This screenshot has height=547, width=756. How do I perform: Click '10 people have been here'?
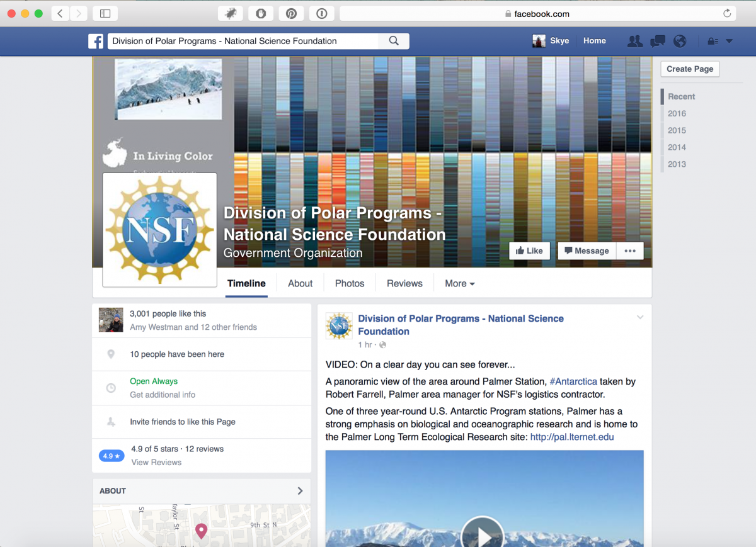tap(177, 354)
